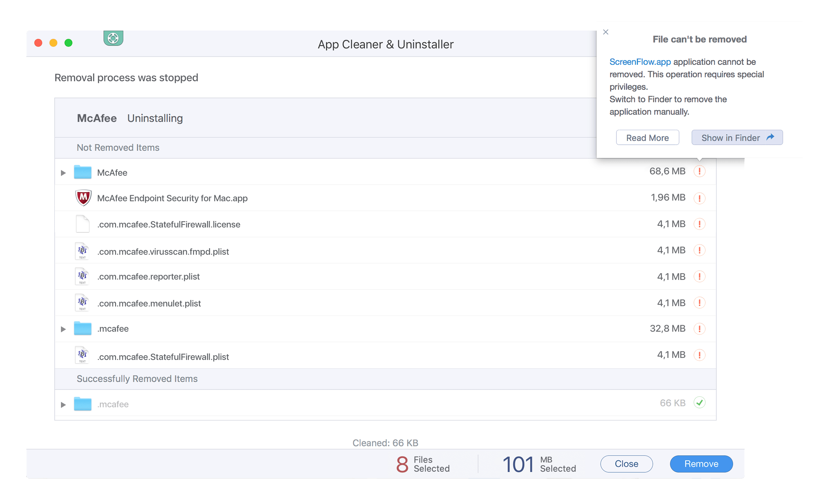Select the Close button to dismiss window
The image size is (822, 504).
(627, 463)
